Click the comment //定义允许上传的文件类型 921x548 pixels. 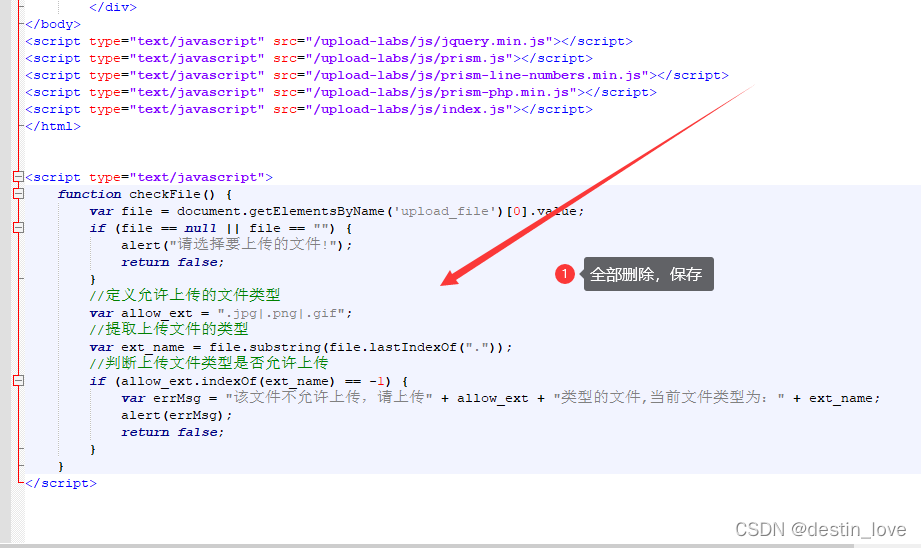[185, 295]
